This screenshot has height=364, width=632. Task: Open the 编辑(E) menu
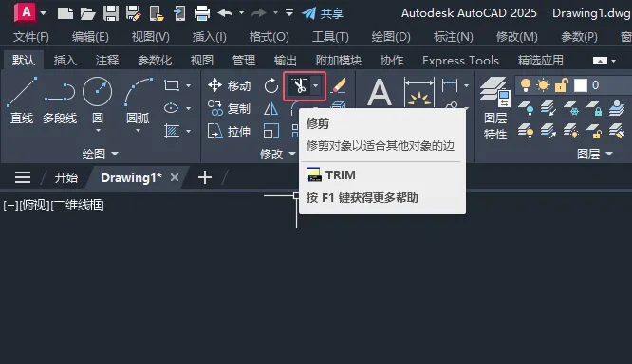(x=90, y=37)
